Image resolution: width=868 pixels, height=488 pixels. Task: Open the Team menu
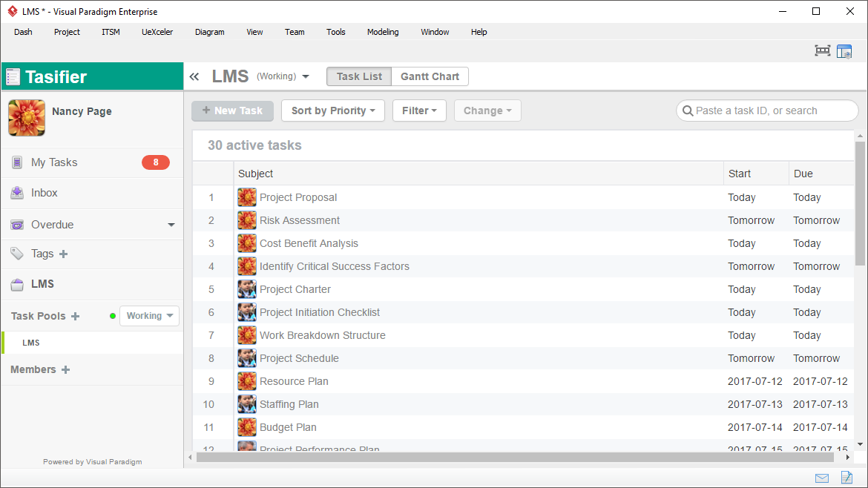(295, 32)
